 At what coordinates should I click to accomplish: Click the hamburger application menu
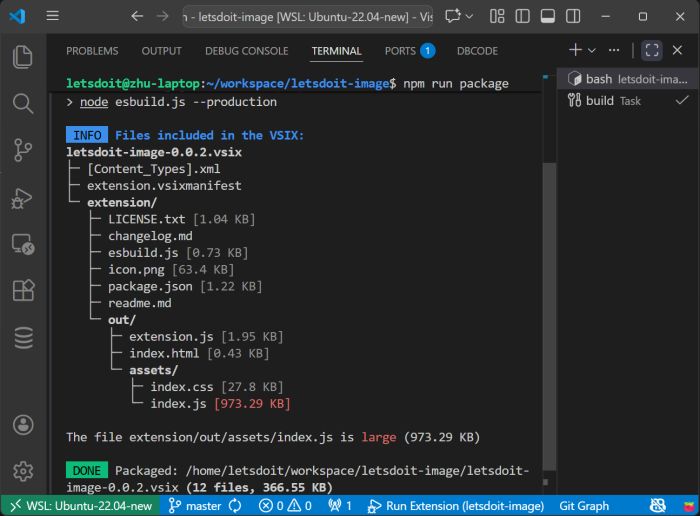[53, 16]
